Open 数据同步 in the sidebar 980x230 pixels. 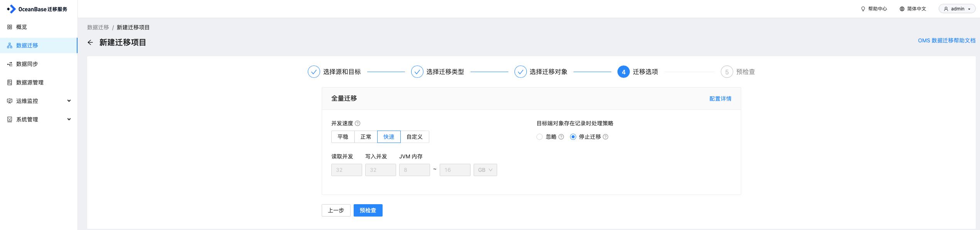(39, 64)
